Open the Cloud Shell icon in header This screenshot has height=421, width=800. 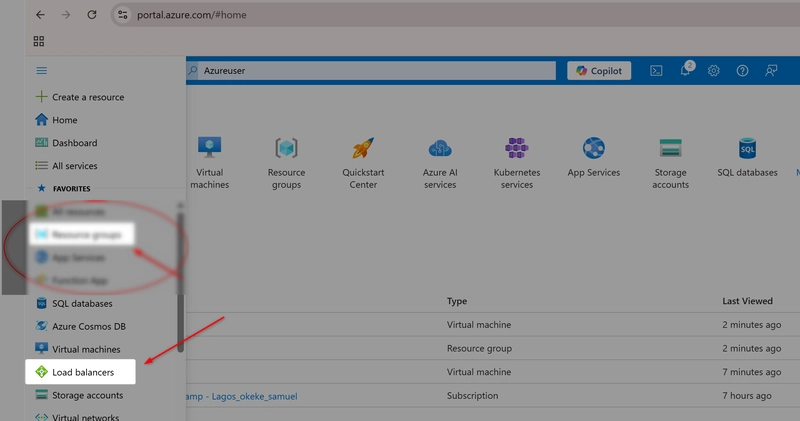(x=656, y=70)
